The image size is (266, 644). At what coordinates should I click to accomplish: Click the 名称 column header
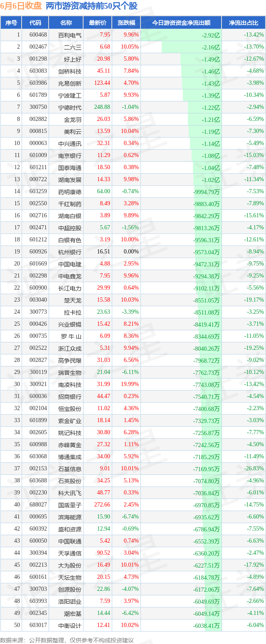pyautogui.click(x=66, y=23)
